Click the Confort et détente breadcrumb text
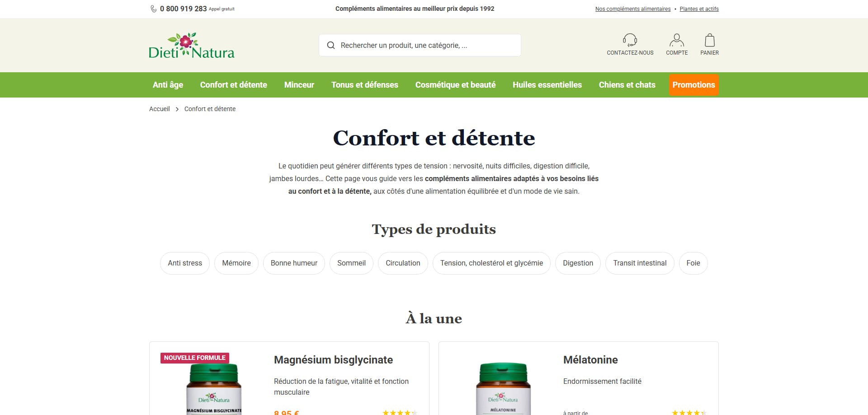This screenshot has width=868, height=415. click(210, 109)
